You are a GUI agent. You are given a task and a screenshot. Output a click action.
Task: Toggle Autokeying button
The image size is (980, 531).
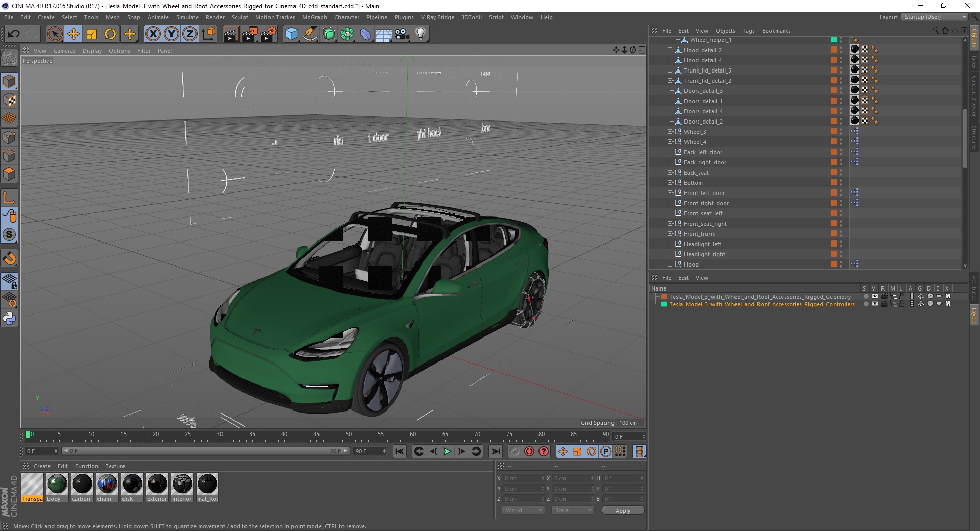pos(529,451)
